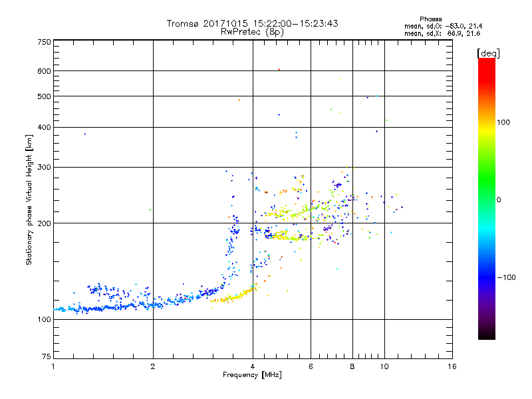Screen dimensions: 532x399
Task: Click the '10' frequency tick label
Action: 384,366
